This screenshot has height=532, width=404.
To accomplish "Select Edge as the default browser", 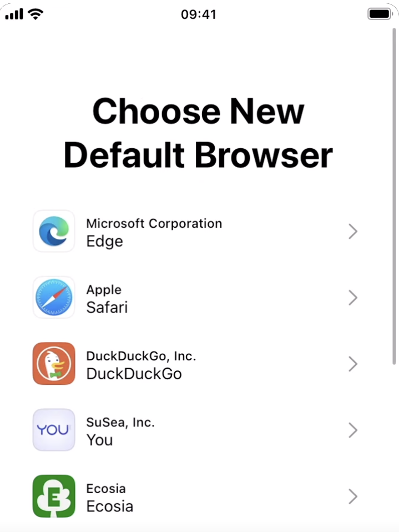I will tap(105, 242).
